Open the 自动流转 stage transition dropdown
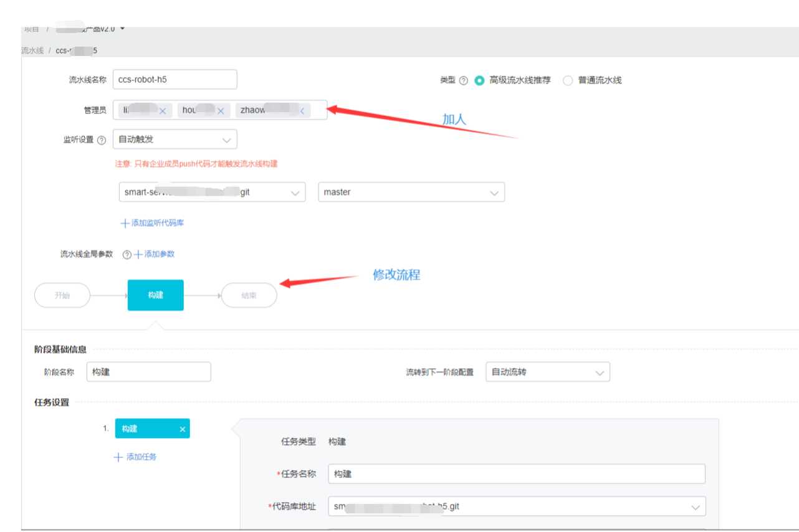Image resolution: width=799 pixels, height=532 pixels. 548,372
